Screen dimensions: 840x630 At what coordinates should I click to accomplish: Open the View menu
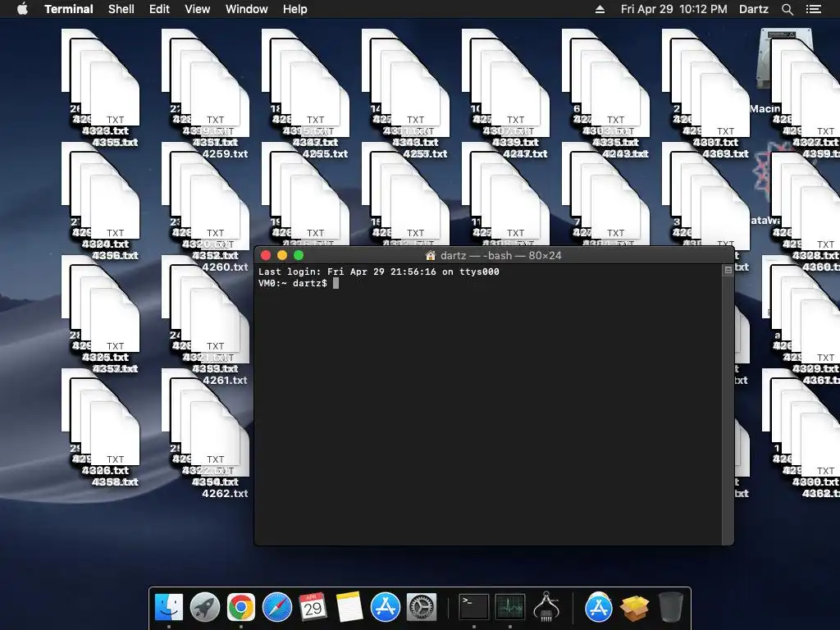pos(197,9)
